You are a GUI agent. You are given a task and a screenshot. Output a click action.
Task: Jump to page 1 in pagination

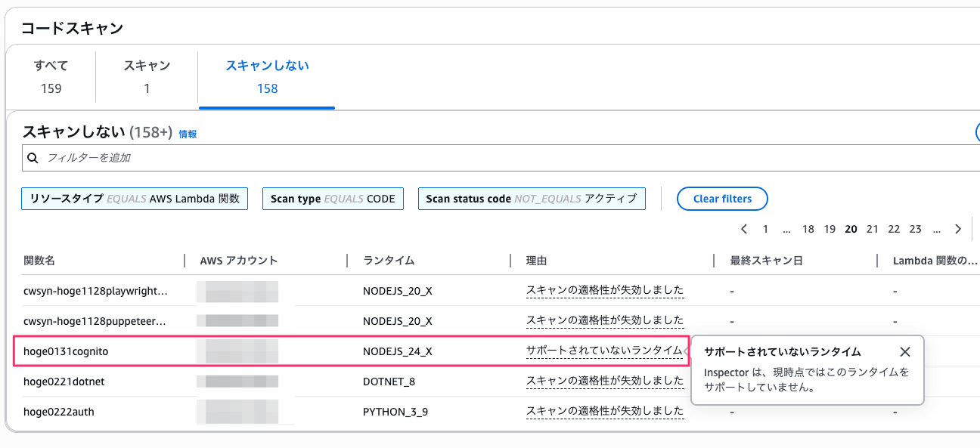coord(765,229)
